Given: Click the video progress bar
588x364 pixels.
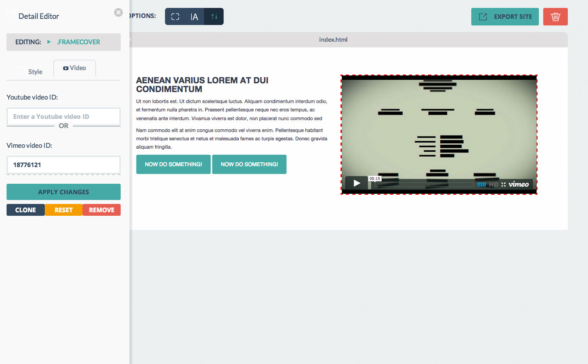Looking at the screenshot, I should pos(423,185).
